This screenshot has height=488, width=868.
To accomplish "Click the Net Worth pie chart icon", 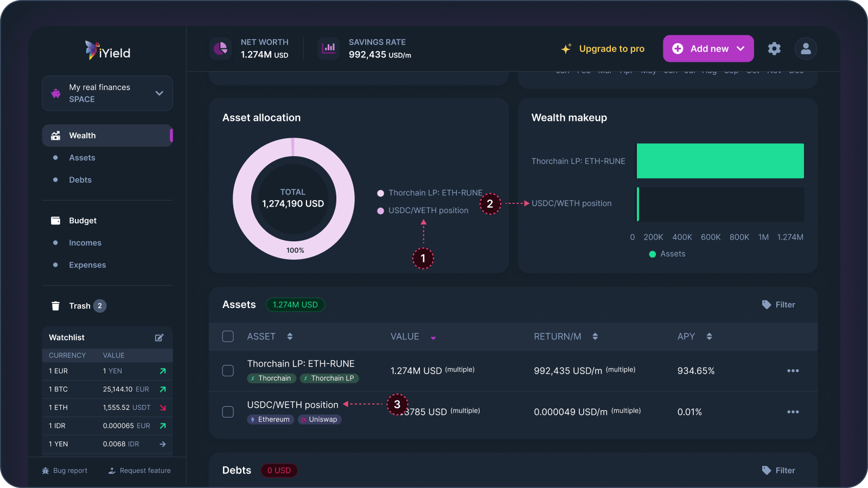I will click(220, 49).
